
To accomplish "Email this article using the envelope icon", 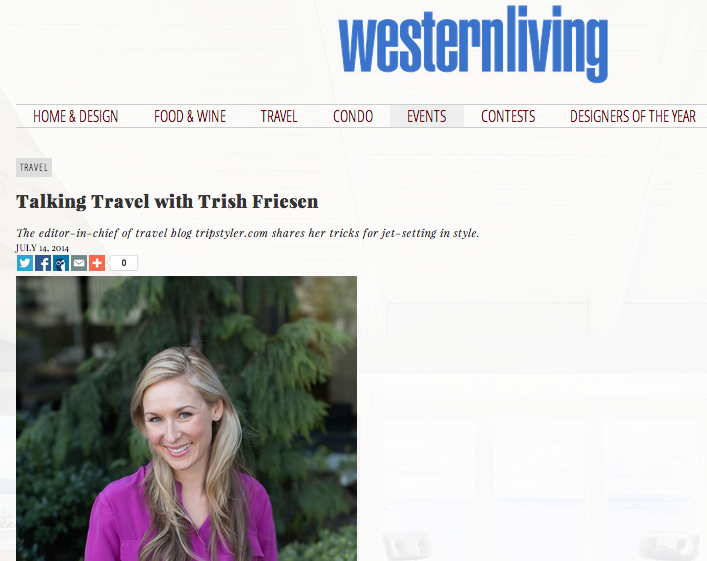I will click(79, 263).
